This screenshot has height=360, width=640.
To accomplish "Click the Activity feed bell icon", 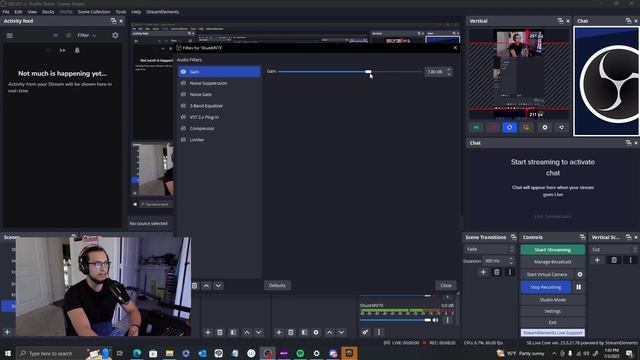I will point(77,50).
